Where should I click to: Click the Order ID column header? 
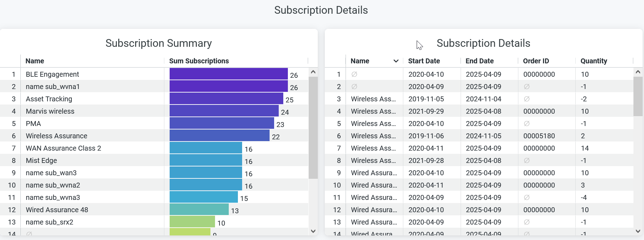pyautogui.click(x=536, y=61)
